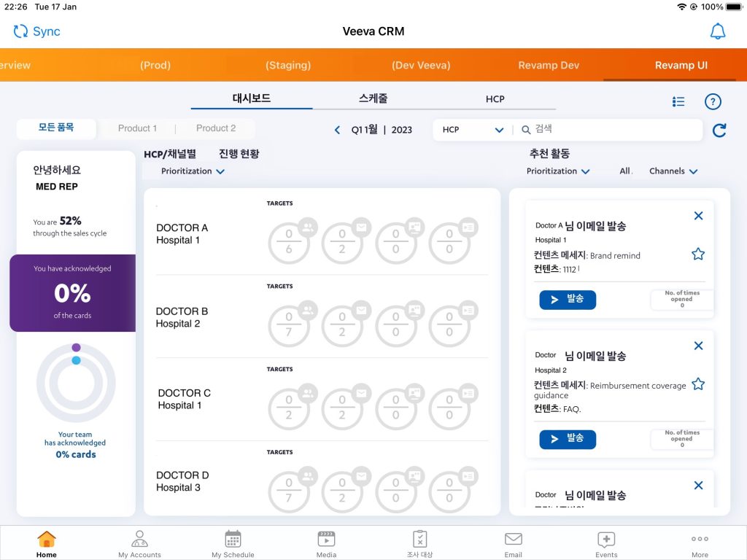
Task: Open the Events icon in bottom bar
Action: [x=606, y=540]
